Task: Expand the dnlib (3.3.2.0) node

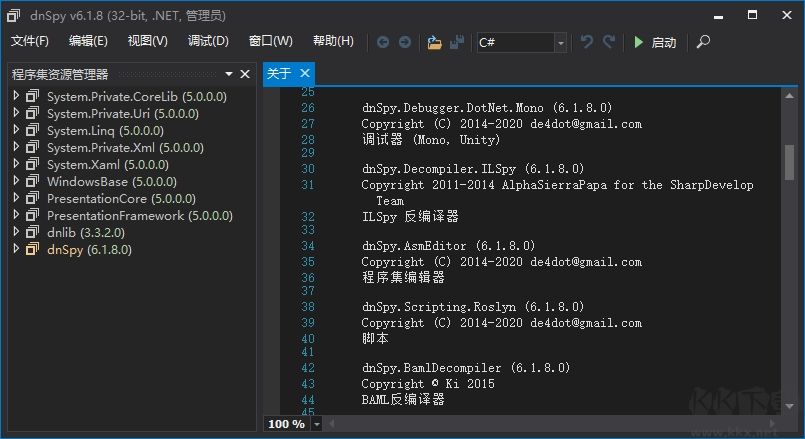Action: click(x=16, y=232)
